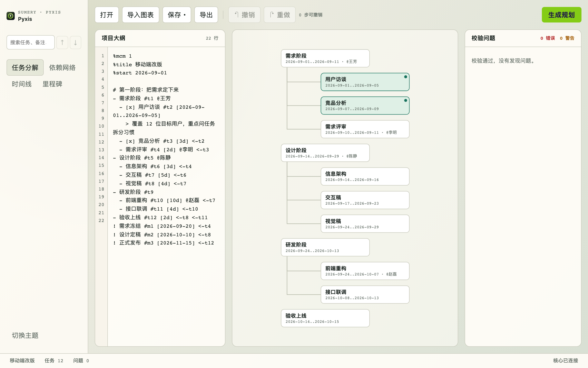Focus the 搜索任务、备注 search field
Image resolution: width=588 pixels, height=368 pixels.
[31, 42]
